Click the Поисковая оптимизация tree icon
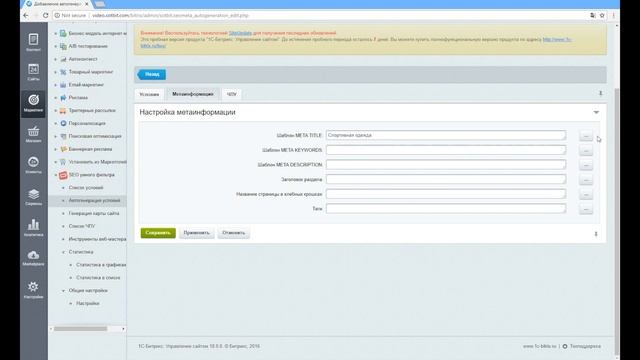This screenshot has height=360, width=640. pos(63,136)
